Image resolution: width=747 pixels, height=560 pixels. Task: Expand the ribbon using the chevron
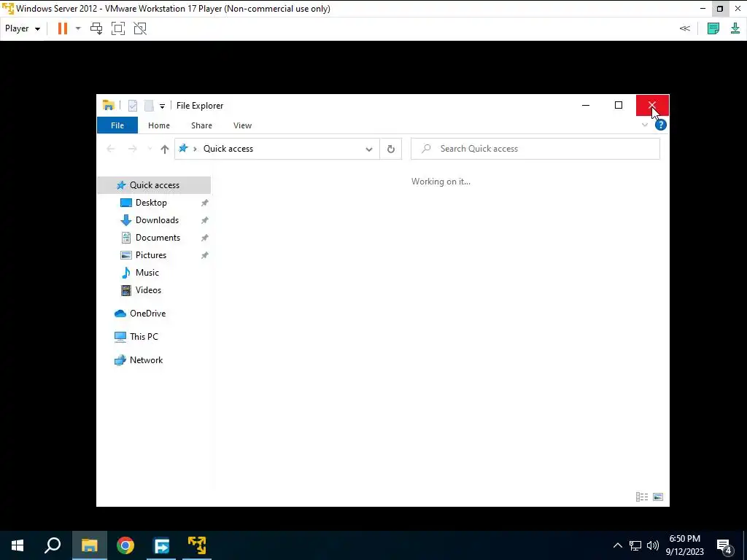click(x=645, y=125)
